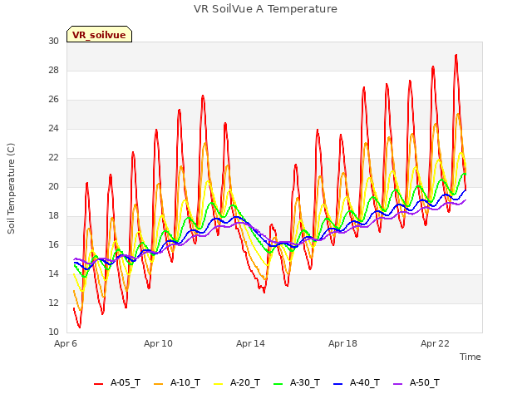Click the A-40_T blue legend swatch
Image resolution: width=532 pixels, height=399 pixels.
[338, 384]
